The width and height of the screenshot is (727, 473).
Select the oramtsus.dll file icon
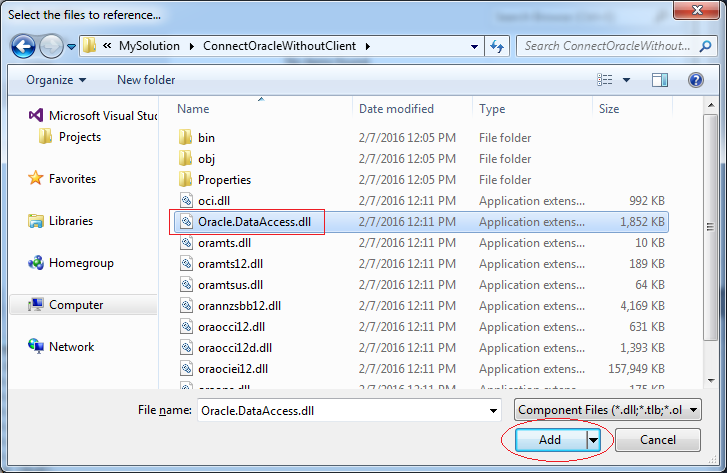186,285
